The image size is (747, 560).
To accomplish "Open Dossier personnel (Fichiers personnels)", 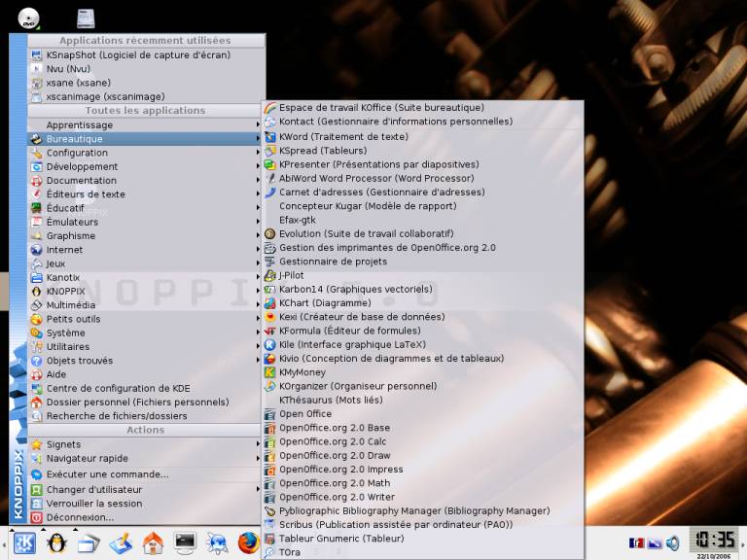I will pos(145,402).
